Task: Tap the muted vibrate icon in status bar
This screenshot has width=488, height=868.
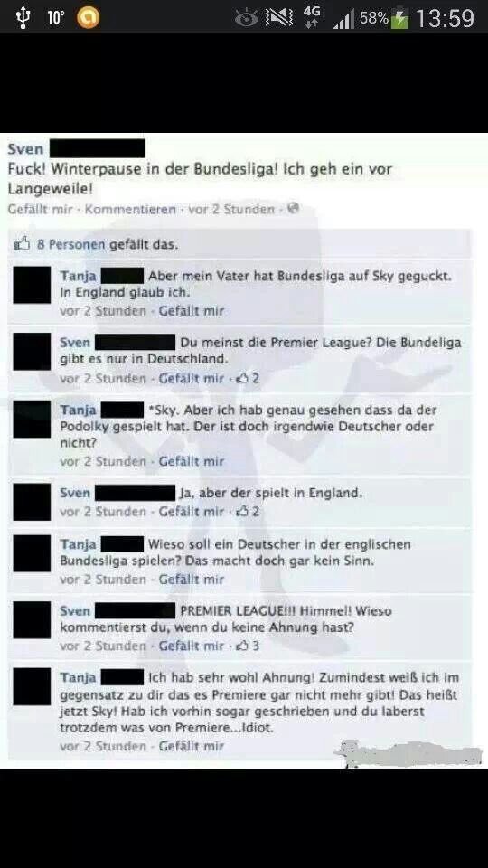Action: (279, 18)
